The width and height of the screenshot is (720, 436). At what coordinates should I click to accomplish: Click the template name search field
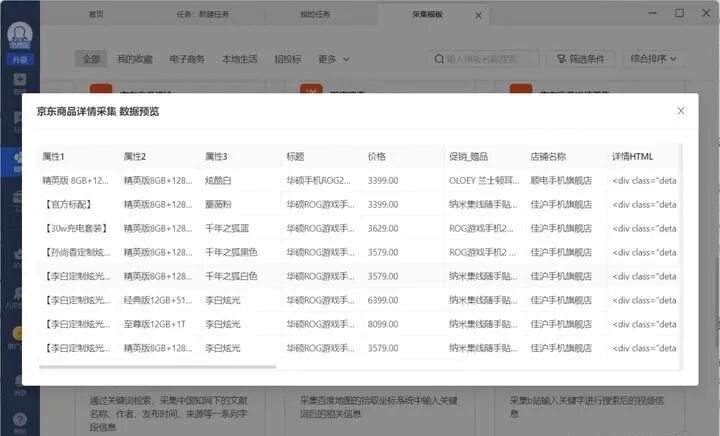click(484, 59)
